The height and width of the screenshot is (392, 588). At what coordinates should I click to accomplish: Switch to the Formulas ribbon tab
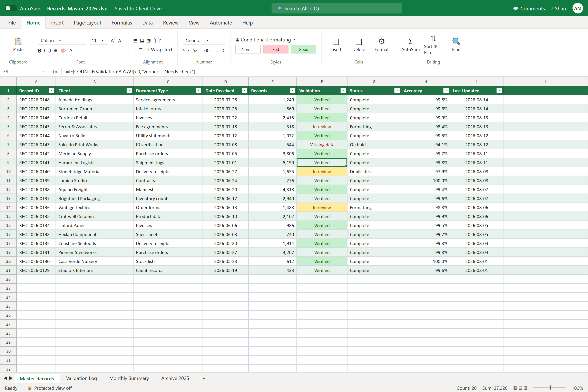[122, 23]
